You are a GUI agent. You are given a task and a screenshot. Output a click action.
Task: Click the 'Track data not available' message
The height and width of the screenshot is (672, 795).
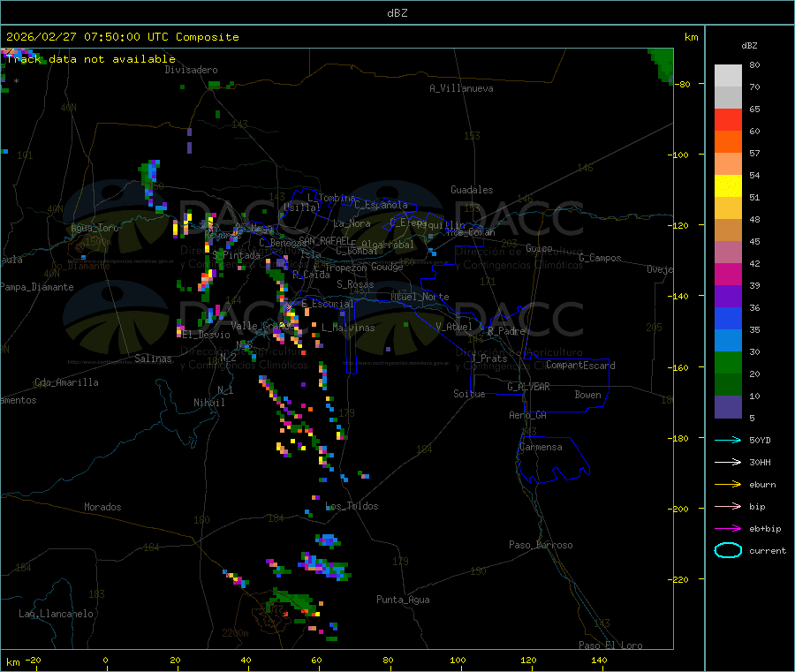tap(91, 59)
